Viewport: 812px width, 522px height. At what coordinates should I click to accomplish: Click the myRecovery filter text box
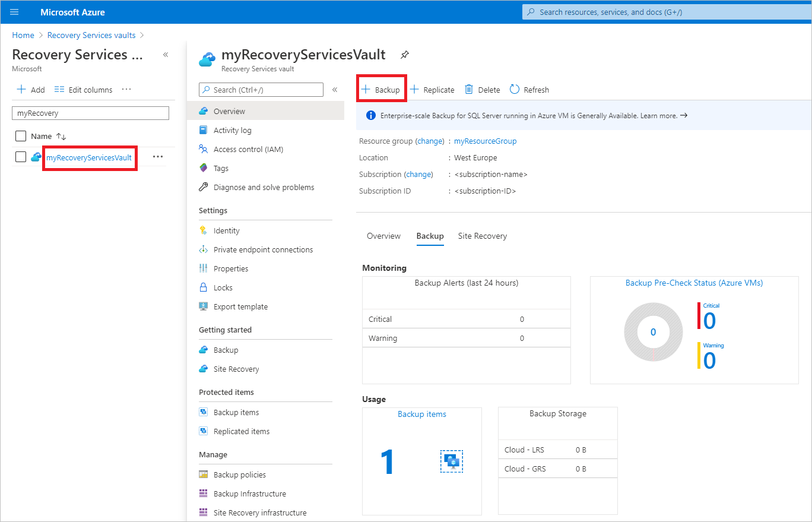click(90, 113)
